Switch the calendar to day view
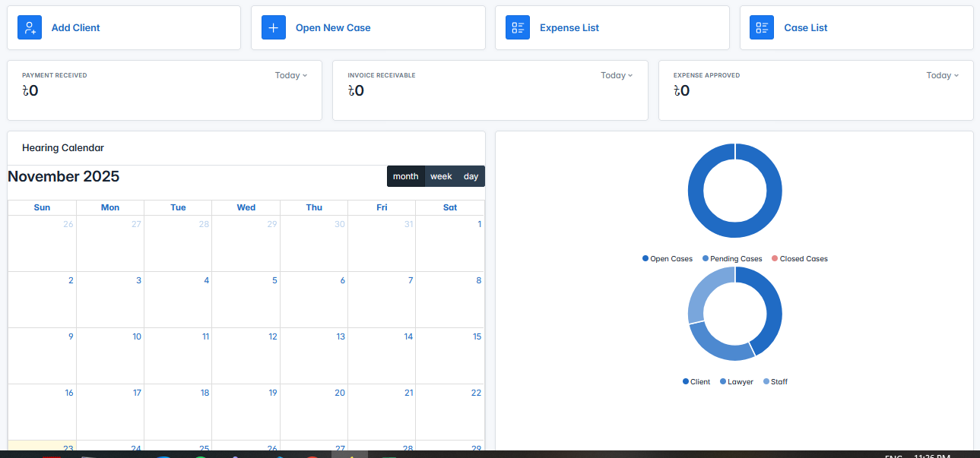The height and width of the screenshot is (458, 980). tap(471, 175)
